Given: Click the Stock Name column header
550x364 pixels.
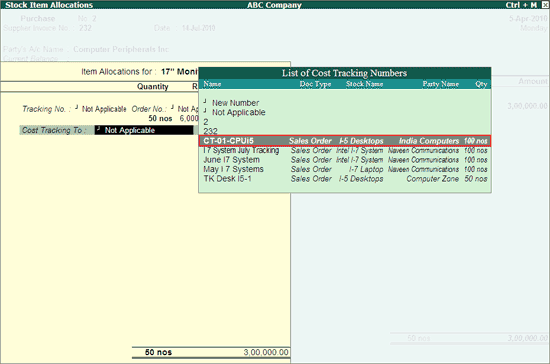Looking at the screenshot, I should click(364, 84).
